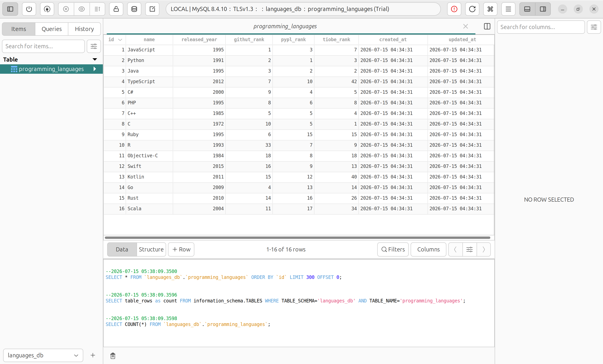This screenshot has width=603, height=364.
Task: Open the languages_db database dropdown
Action: pyautogui.click(x=43, y=355)
